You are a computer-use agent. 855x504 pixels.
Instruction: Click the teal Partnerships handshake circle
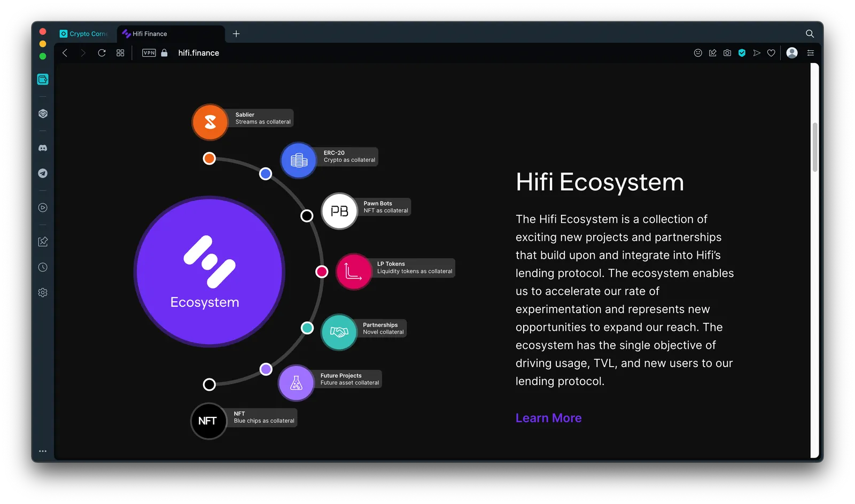339,332
